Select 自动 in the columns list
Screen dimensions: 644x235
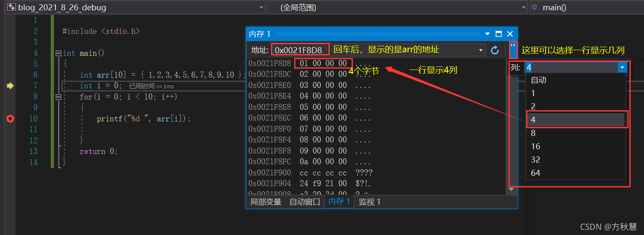click(575, 80)
